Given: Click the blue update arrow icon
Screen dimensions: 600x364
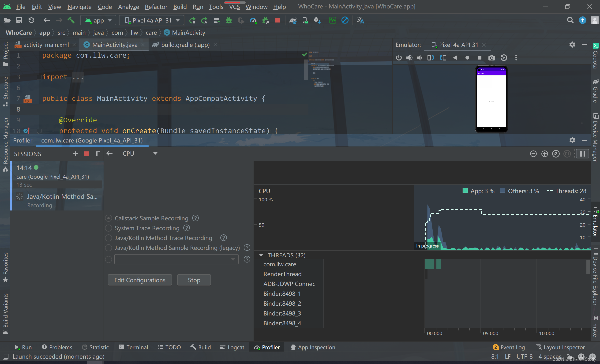Looking at the screenshot, I should [582, 20].
